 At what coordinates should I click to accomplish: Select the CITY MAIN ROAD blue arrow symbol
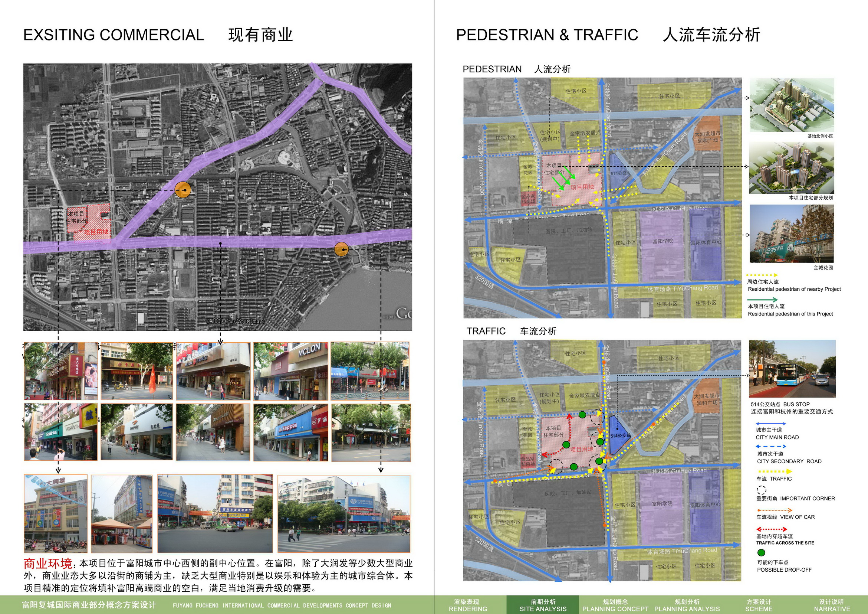tap(772, 424)
